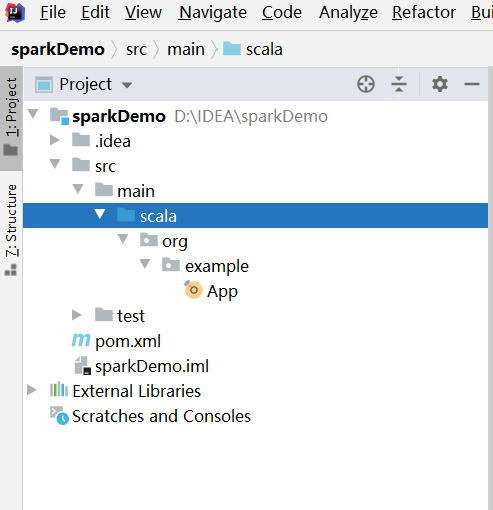The image size is (493, 510).
Task: Select pom.xml in project tree
Action: pos(128,341)
